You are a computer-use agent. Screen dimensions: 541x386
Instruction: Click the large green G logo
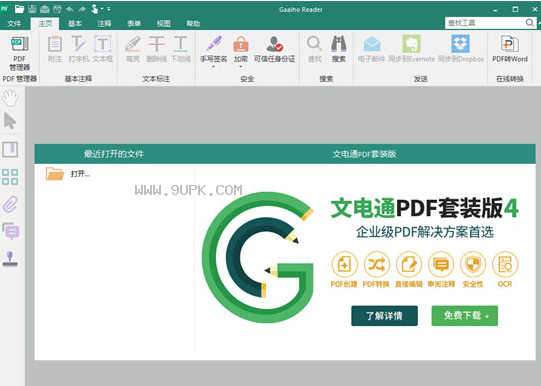258,257
